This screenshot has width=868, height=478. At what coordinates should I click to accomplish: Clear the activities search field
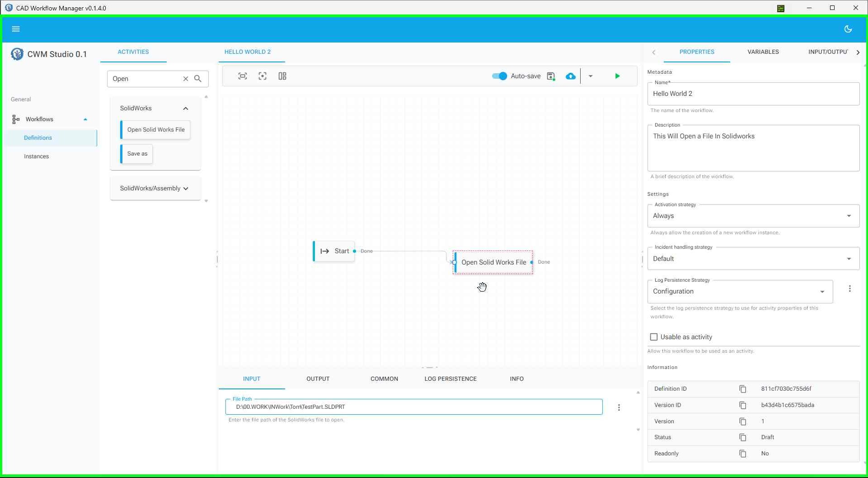(x=186, y=79)
